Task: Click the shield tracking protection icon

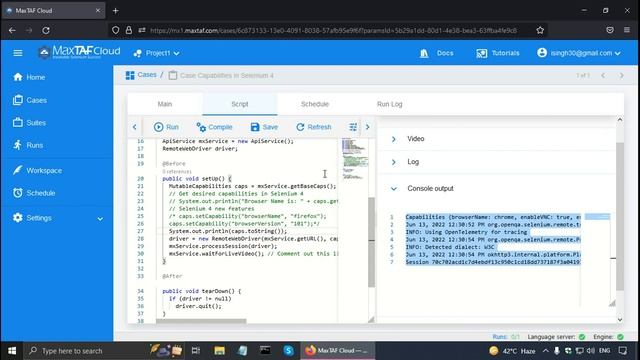Action: tap(116, 30)
